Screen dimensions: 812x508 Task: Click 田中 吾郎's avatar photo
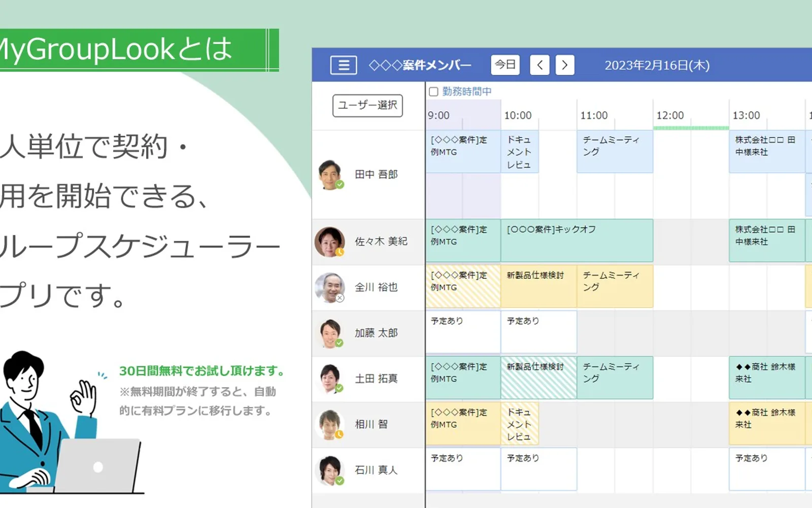pyautogui.click(x=331, y=174)
